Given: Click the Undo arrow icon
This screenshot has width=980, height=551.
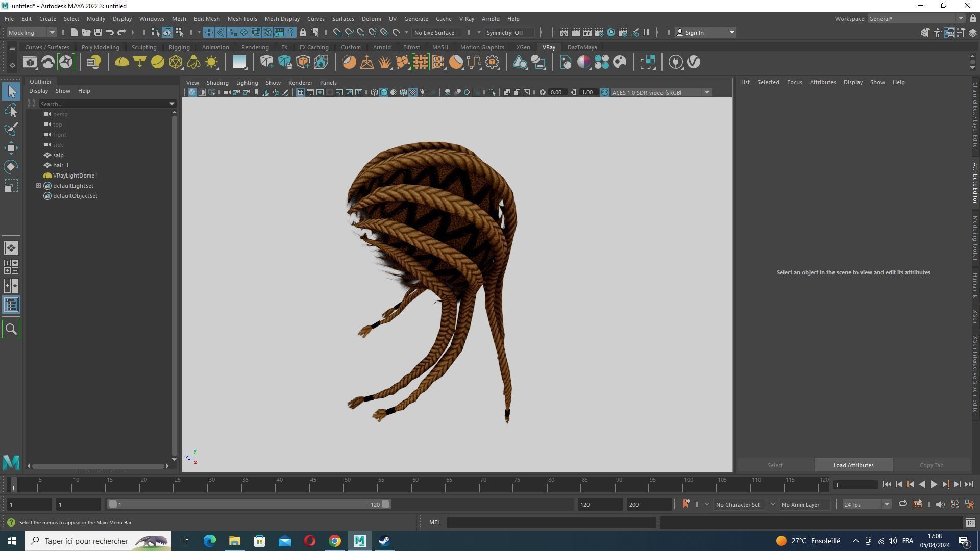Looking at the screenshot, I should (110, 32).
